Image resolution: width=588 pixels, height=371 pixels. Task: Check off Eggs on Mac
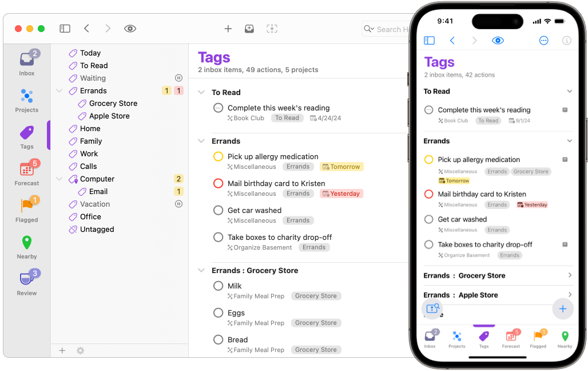pyautogui.click(x=218, y=313)
